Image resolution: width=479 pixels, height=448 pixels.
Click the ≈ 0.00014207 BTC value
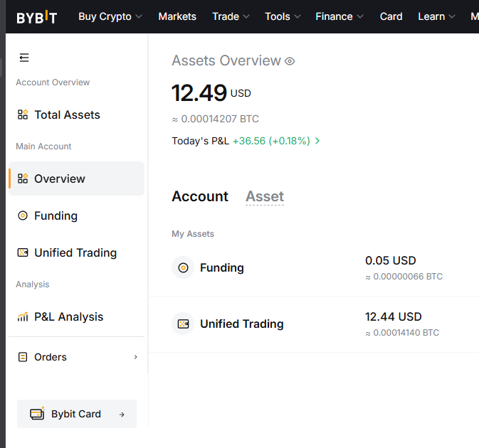click(216, 119)
